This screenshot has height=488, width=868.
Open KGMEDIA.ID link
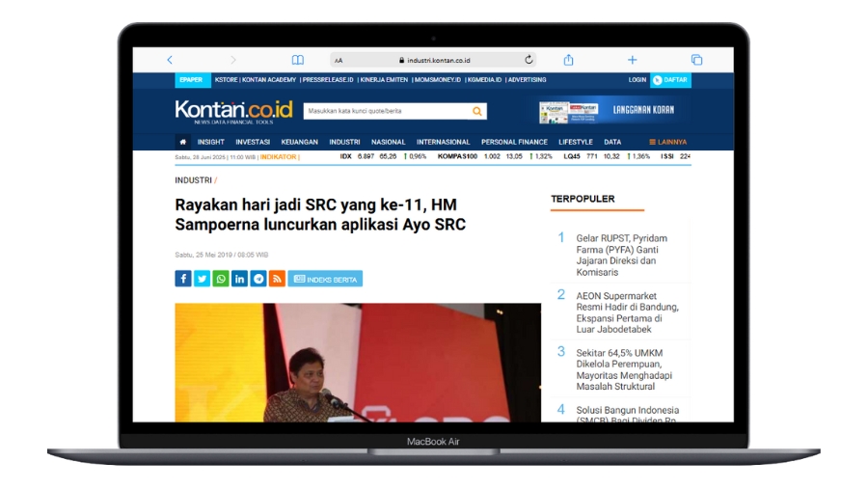click(484, 80)
